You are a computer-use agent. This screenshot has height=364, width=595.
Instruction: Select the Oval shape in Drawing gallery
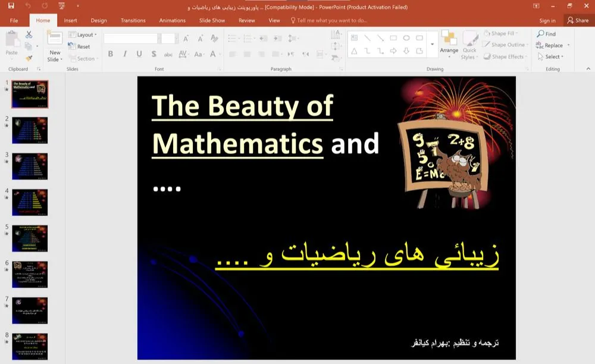coord(406,37)
